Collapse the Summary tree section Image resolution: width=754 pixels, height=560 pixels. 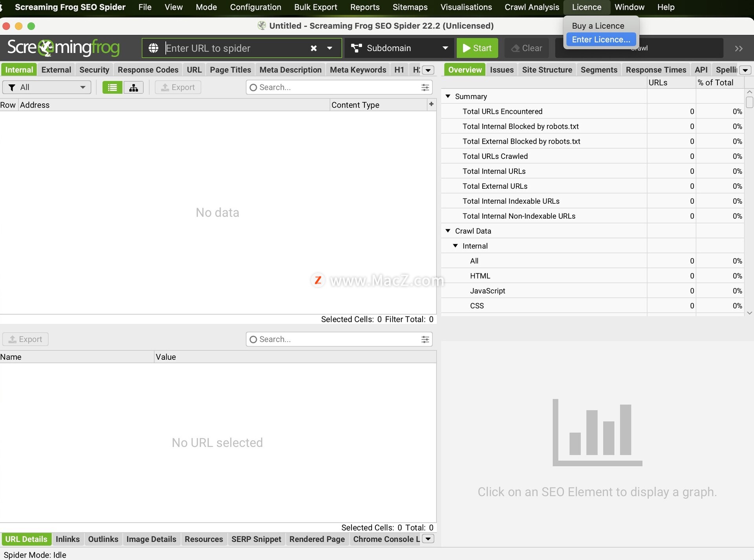(x=448, y=96)
